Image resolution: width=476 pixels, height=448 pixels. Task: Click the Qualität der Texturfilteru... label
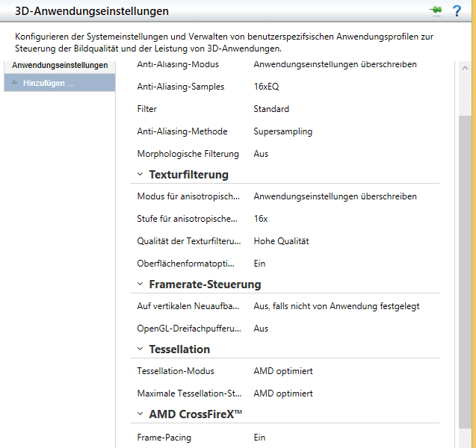[189, 241]
